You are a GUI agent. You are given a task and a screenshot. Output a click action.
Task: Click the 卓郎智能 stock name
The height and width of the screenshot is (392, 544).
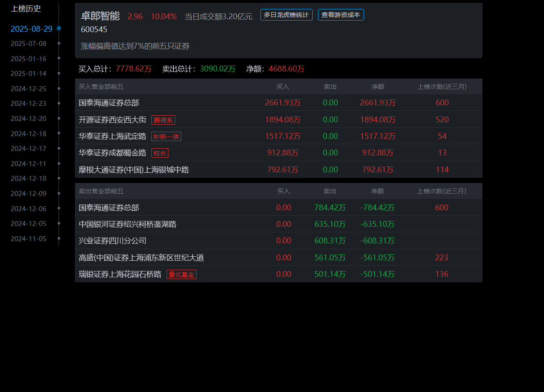coord(100,16)
